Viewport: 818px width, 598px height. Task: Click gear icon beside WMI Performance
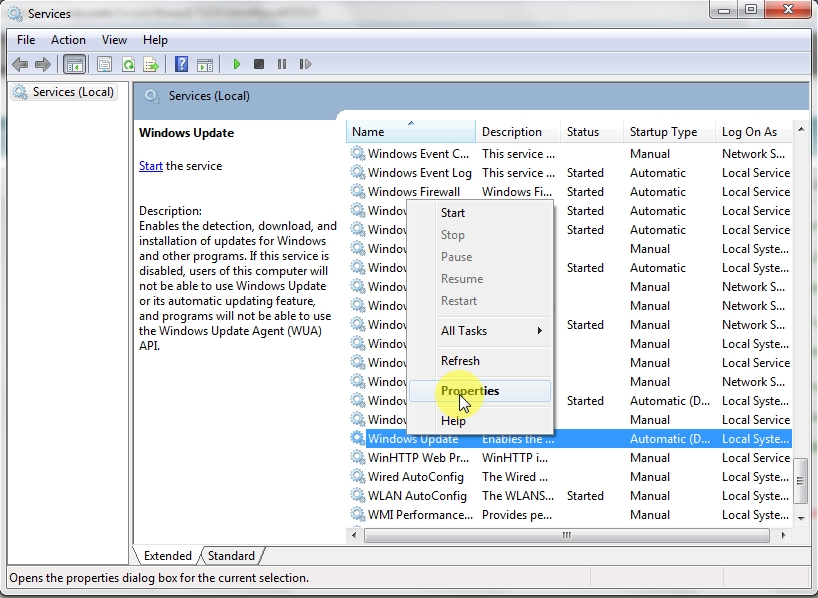pos(357,515)
